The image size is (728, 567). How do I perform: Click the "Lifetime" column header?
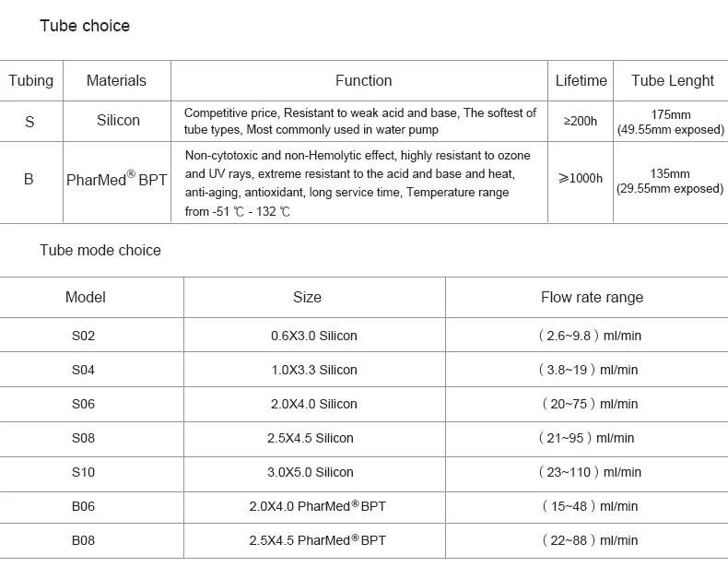pyautogui.click(x=581, y=81)
